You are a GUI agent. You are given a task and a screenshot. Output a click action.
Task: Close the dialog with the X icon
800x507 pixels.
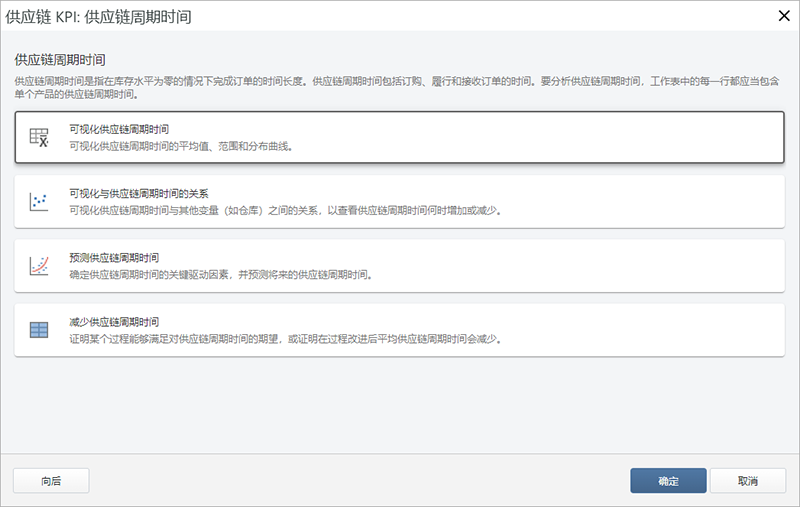click(x=783, y=15)
